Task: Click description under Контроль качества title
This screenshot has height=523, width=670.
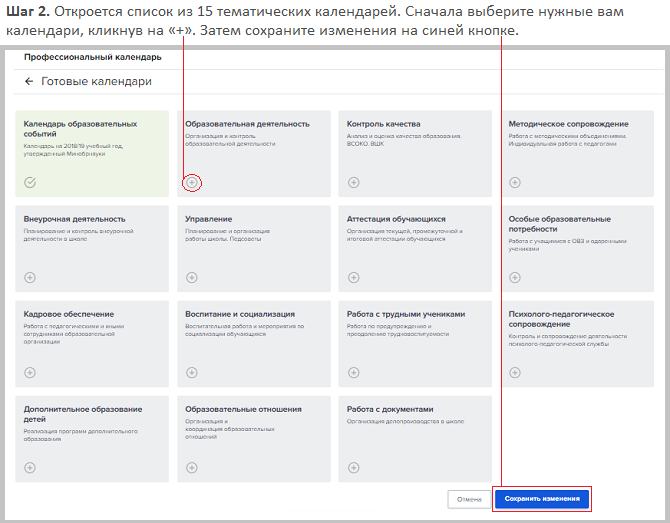Action: 404,140
